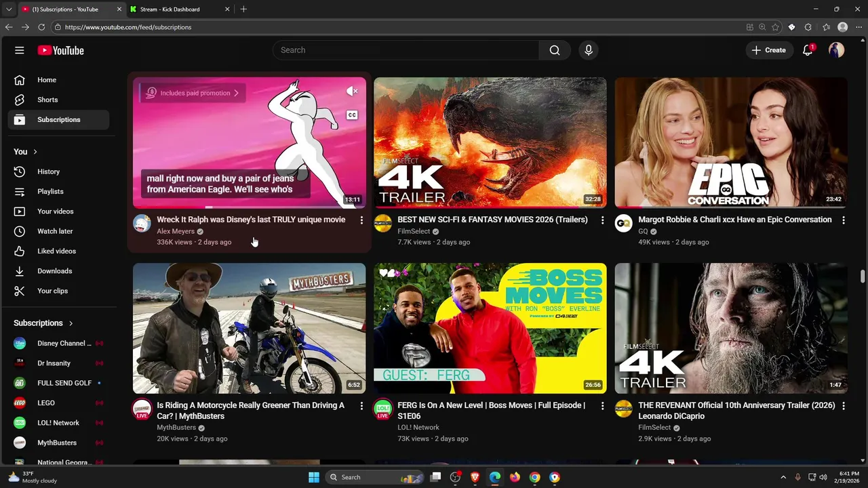Select Subscriptions in the sidebar
868x488 pixels.
coord(58,120)
